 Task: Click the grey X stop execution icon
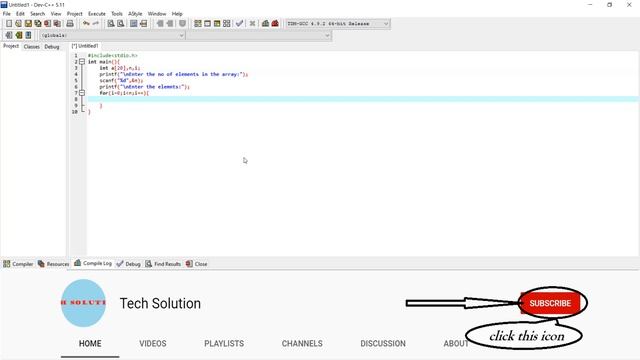tap(253, 24)
